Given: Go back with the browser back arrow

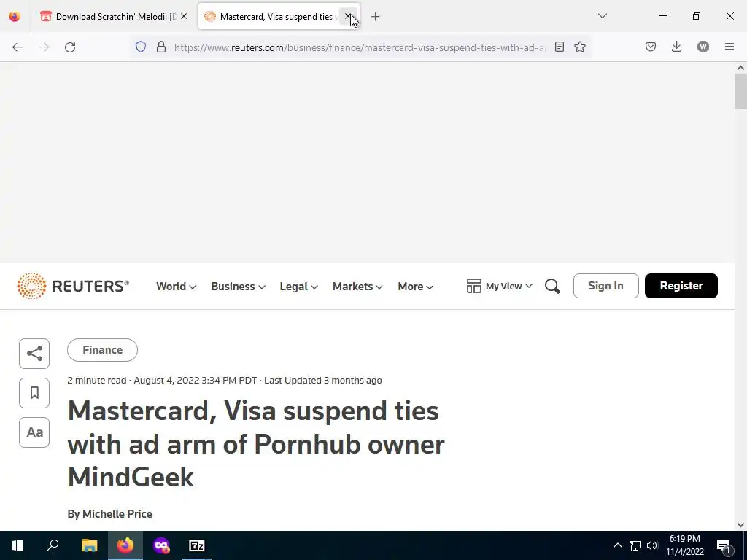Looking at the screenshot, I should (18, 47).
